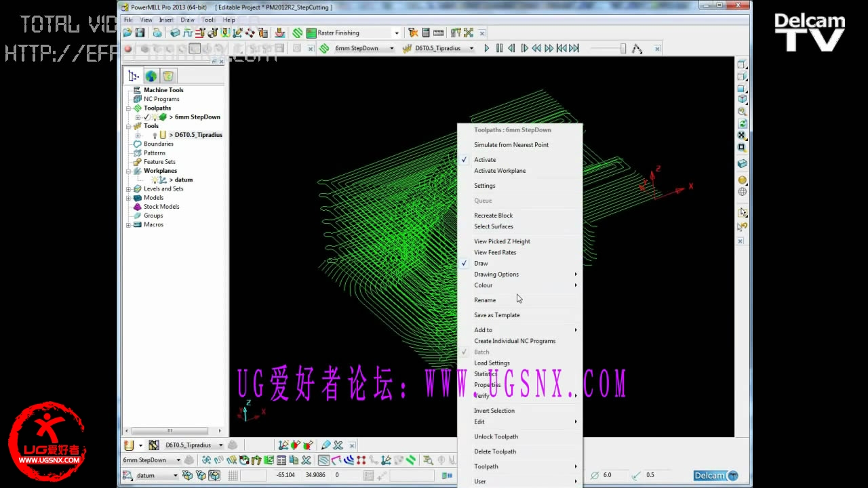Play the toolpath simulation
This screenshot has height=488, width=868.
tap(486, 49)
